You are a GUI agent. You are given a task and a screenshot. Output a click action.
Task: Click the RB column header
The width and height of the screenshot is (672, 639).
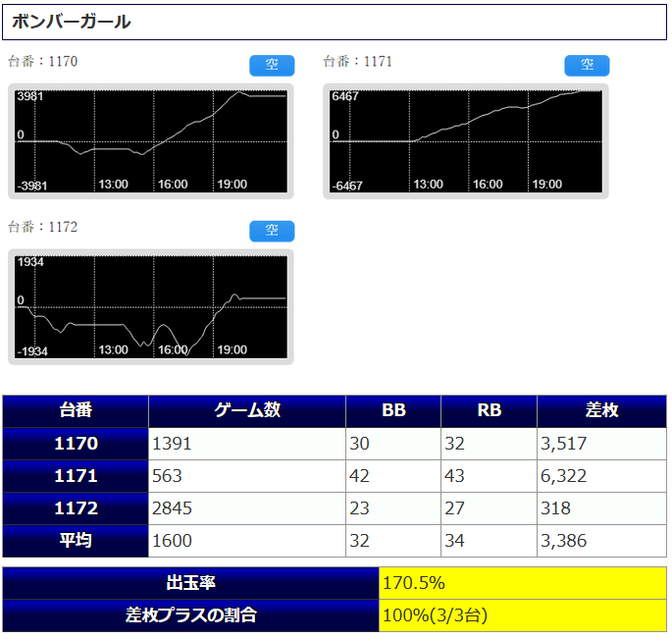[489, 410]
